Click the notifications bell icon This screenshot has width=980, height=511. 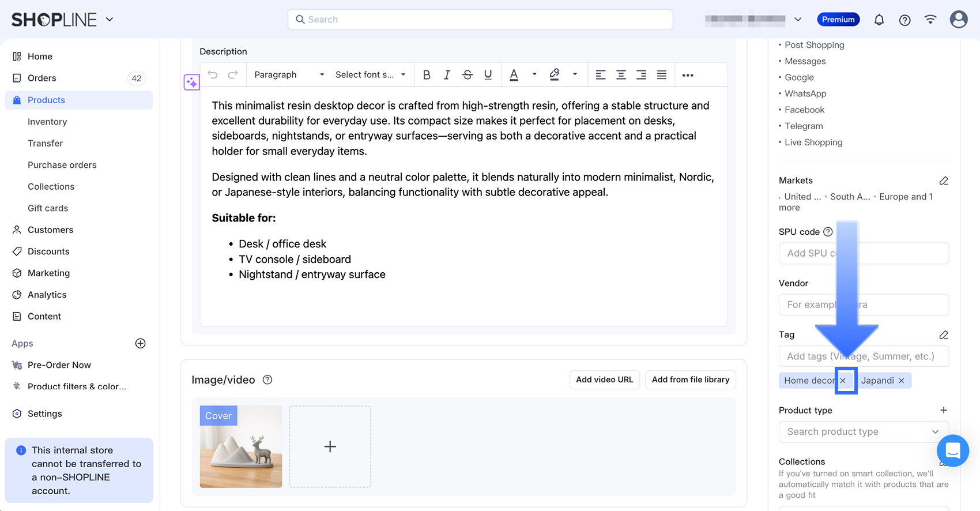(x=879, y=20)
